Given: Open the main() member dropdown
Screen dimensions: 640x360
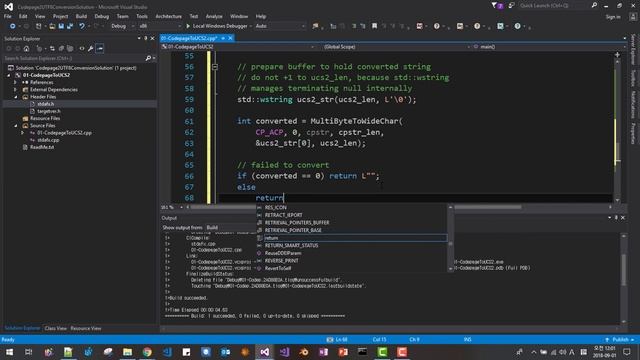Looking at the screenshot, I should click(x=550, y=47).
